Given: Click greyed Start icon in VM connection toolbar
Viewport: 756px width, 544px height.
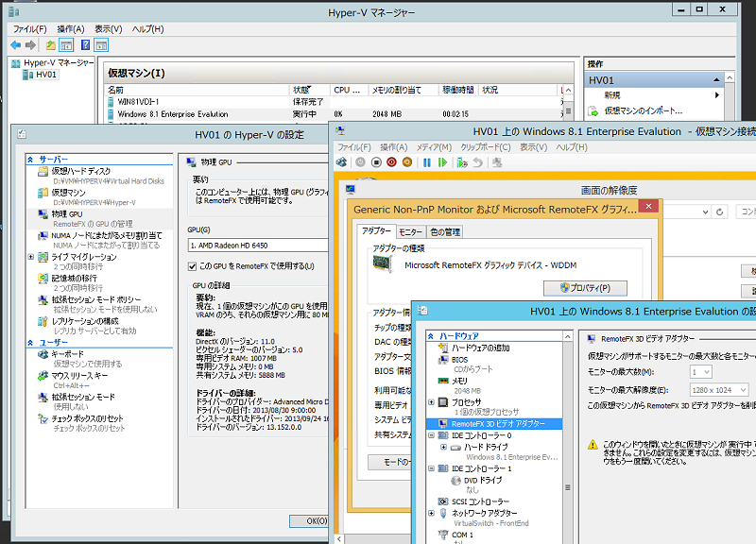Looking at the screenshot, I should click(x=360, y=162).
